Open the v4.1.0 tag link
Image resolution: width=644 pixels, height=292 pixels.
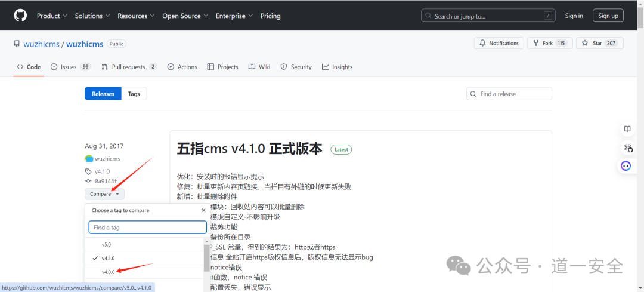pyautogui.click(x=103, y=171)
